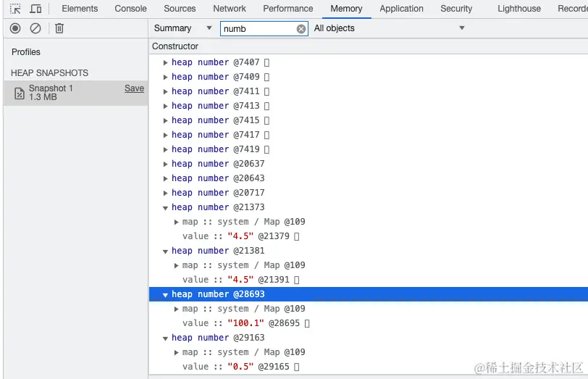Click the box icon after value "4.5" @21379
Image resolution: width=588 pixels, height=379 pixels.
297,237
